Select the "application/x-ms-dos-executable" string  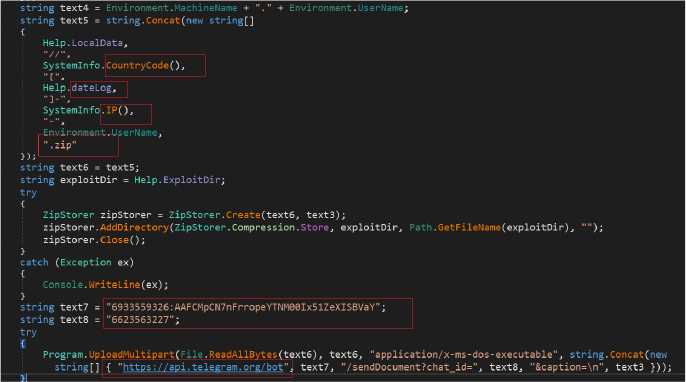click(464, 354)
